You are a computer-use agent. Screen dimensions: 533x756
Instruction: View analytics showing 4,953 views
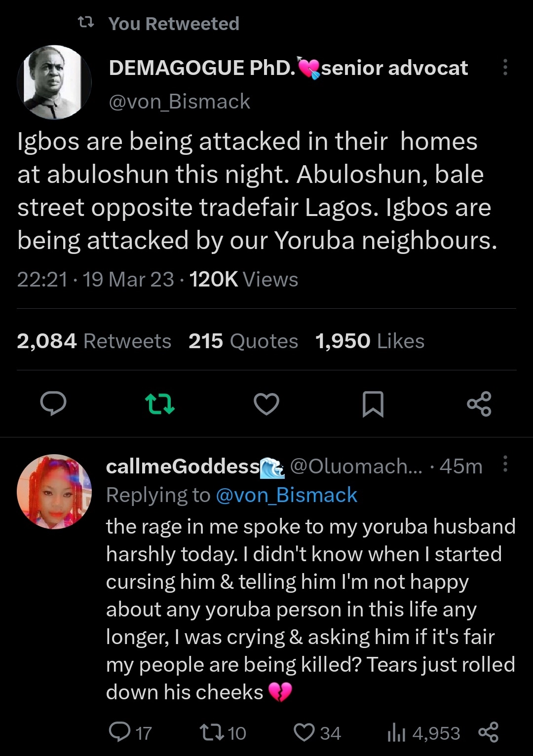click(423, 733)
